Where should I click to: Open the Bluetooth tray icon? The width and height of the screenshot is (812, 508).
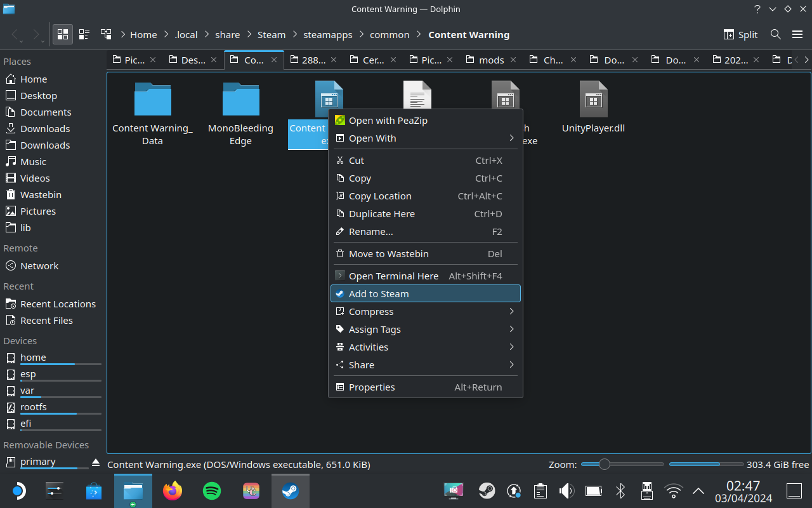(x=620, y=491)
